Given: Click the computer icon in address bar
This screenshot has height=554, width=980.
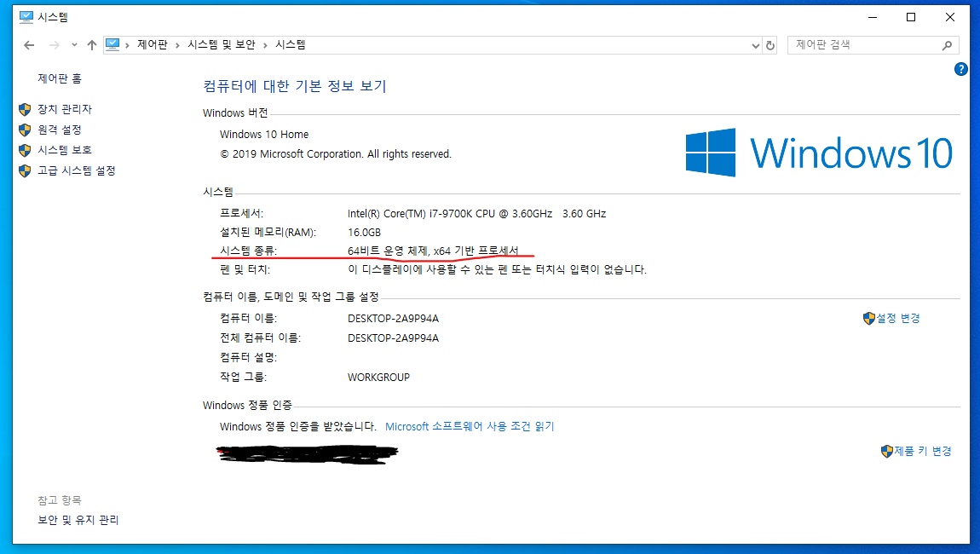Looking at the screenshot, I should (112, 44).
